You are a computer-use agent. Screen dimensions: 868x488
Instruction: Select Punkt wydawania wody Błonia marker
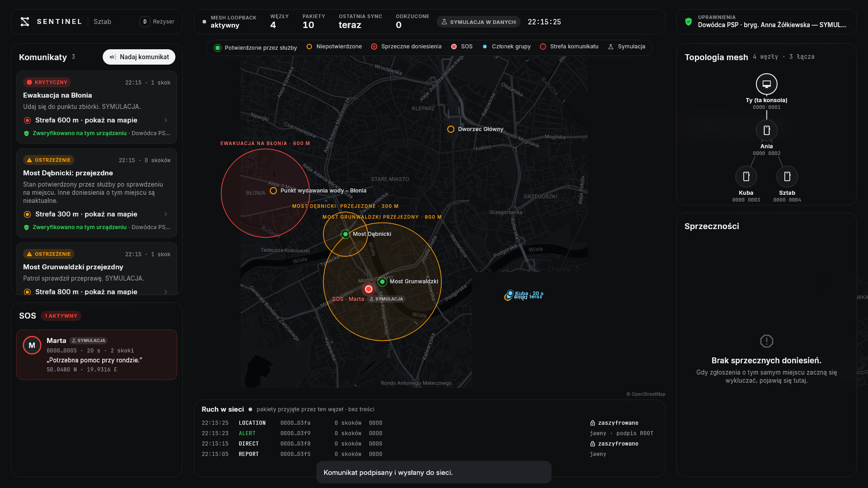tap(274, 191)
